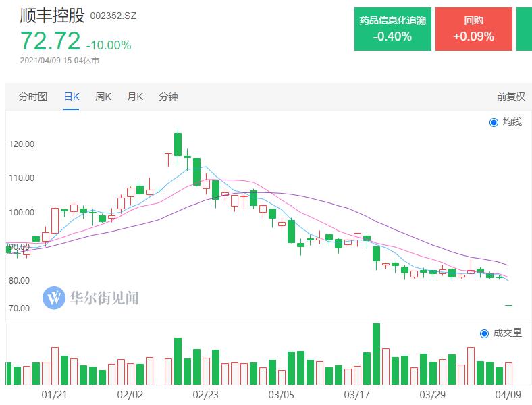
Task: Switch to 周K weekly chart
Action: click(x=103, y=97)
